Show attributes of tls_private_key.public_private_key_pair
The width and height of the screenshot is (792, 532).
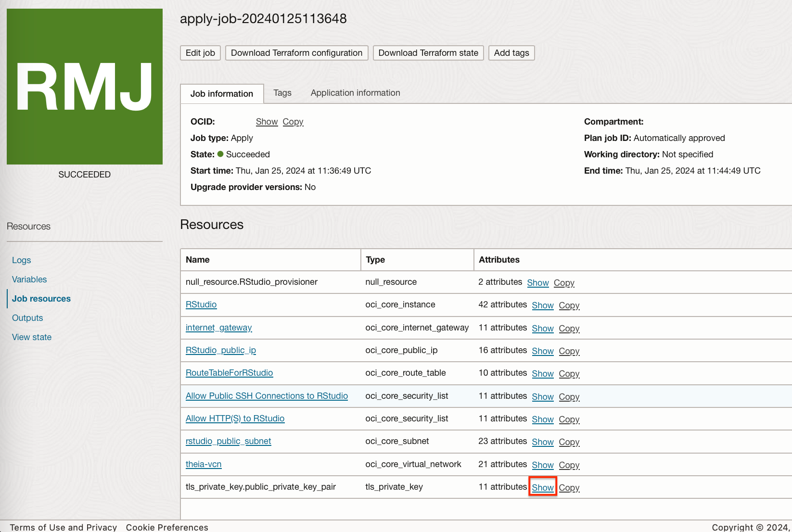point(543,488)
